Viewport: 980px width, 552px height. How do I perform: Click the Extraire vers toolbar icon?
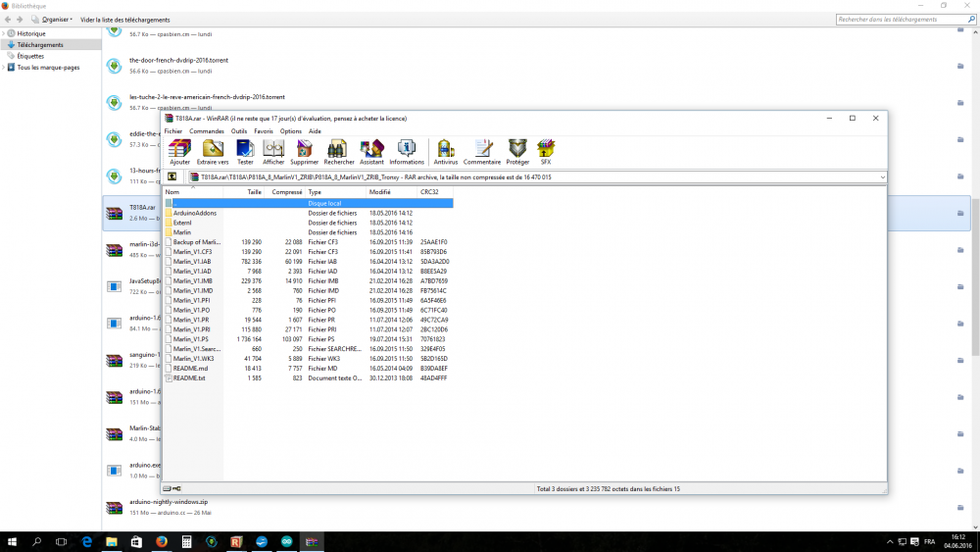[213, 152]
